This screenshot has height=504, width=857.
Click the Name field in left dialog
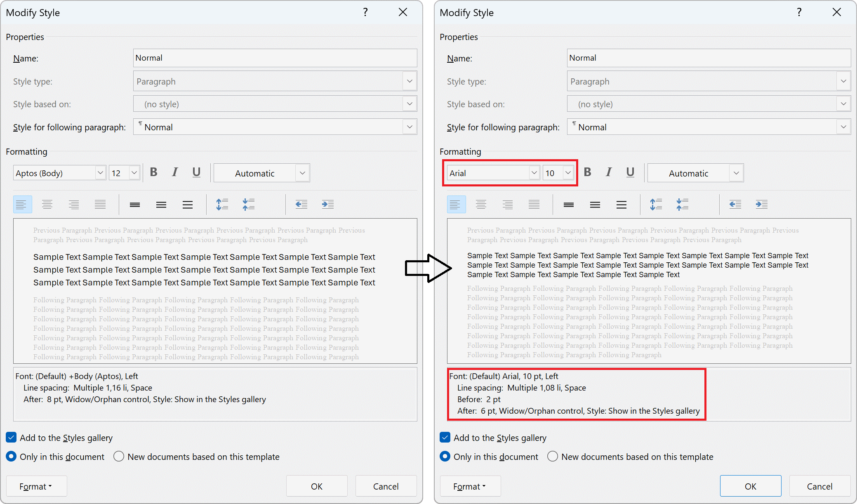(x=275, y=58)
